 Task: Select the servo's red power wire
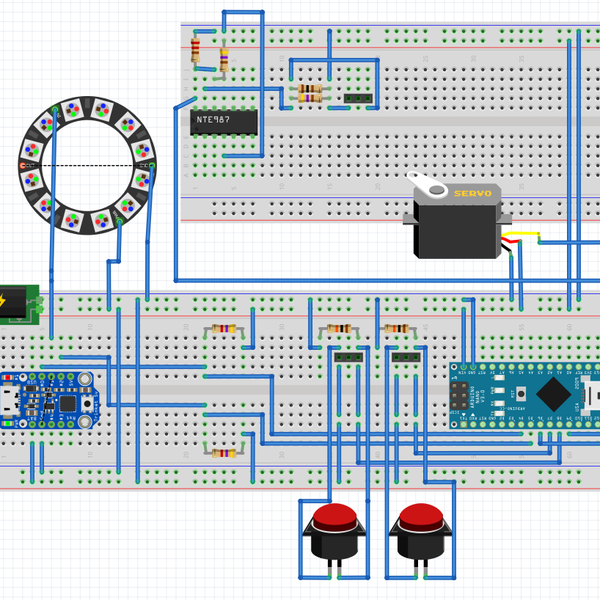click(x=512, y=240)
